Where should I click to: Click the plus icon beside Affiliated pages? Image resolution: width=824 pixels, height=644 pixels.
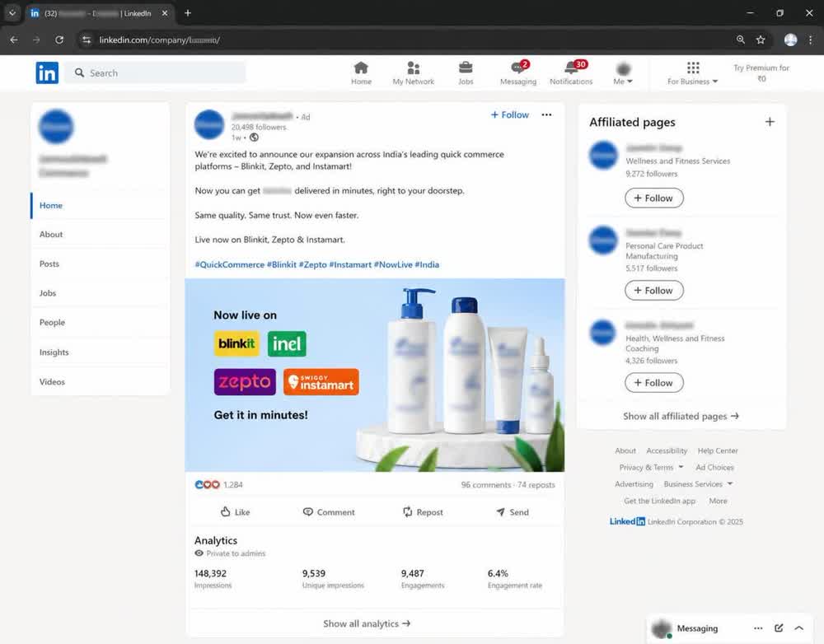click(x=770, y=122)
